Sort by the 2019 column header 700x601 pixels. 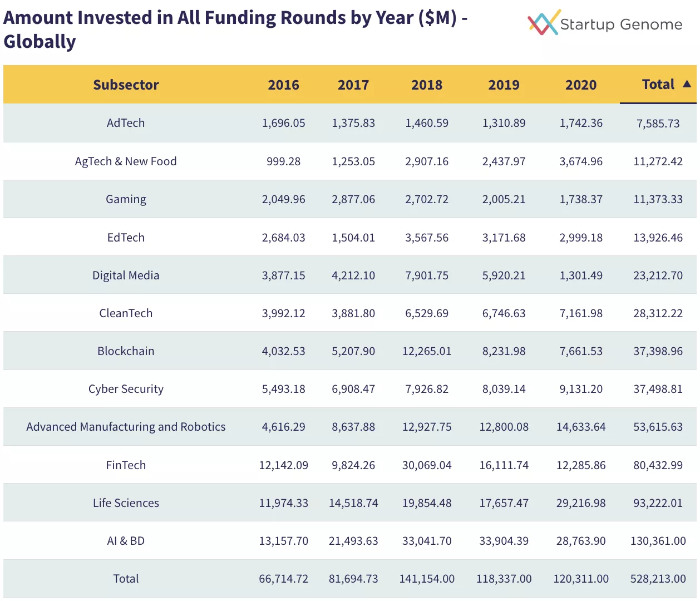click(x=504, y=85)
